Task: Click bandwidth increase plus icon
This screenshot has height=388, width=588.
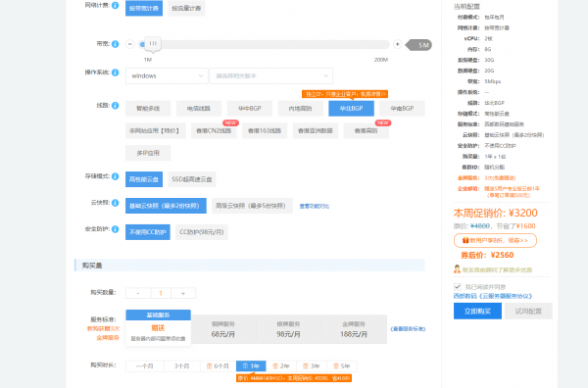Action: coord(398,44)
